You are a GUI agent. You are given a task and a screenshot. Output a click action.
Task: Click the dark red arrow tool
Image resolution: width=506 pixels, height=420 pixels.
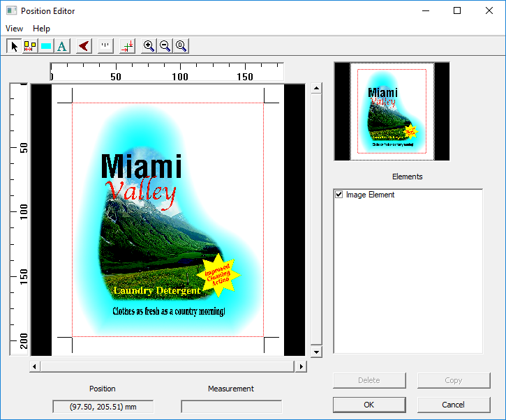[84, 46]
